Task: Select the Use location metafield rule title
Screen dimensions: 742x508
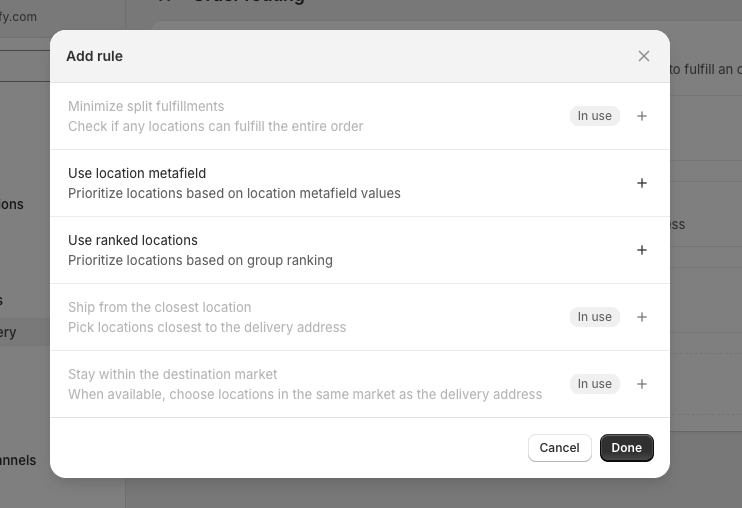Action: point(137,173)
